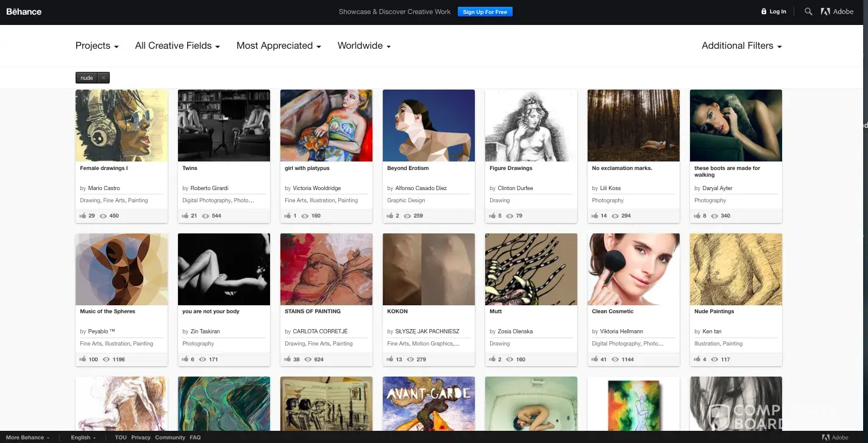868x443 pixels.
Task: Open the Nude Paintings project title
Action: click(714, 311)
